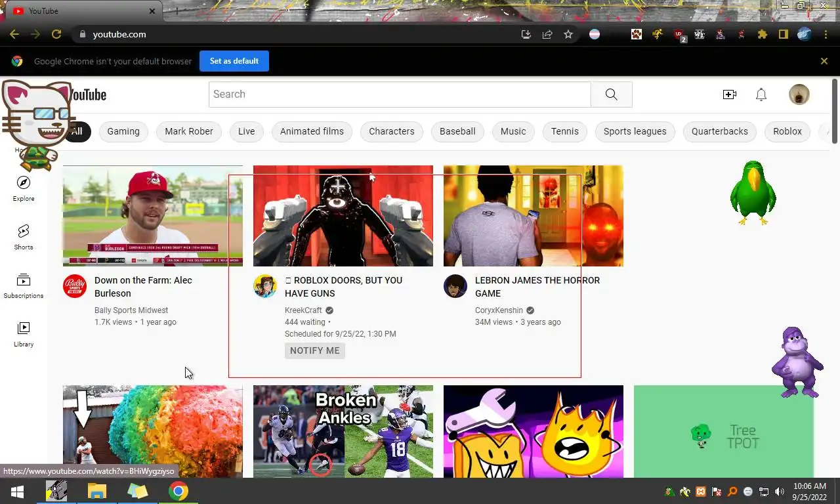Viewport: 840px width, 504px height.
Task: Click the magnifier search button
Action: tap(612, 94)
